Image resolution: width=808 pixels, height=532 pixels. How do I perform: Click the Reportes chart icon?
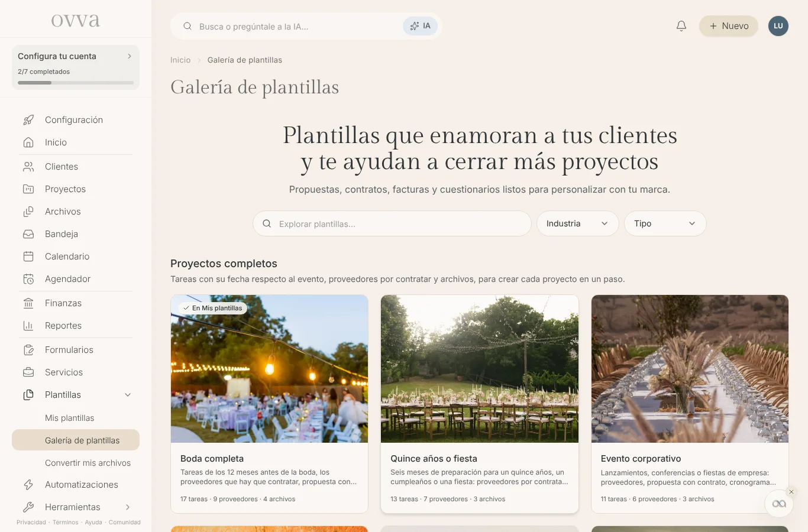[x=28, y=326]
